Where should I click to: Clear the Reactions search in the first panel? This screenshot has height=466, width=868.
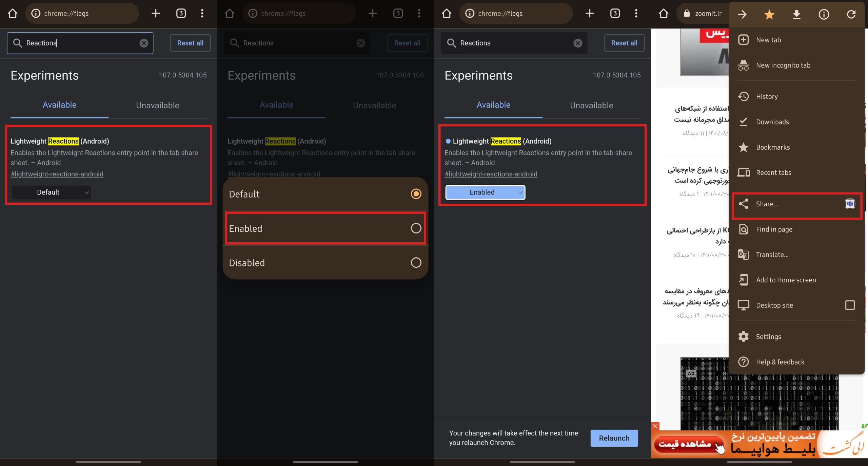click(144, 43)
